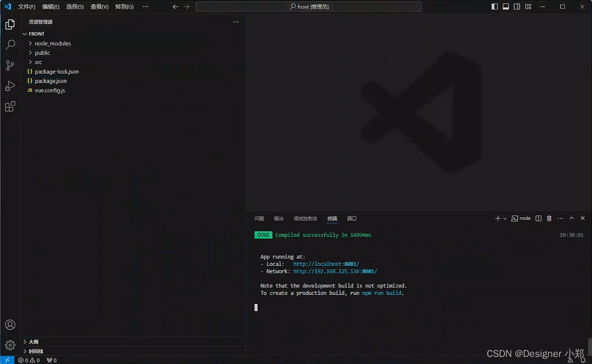Switch to the 问题 problems tab
Screen dimensions: 592x364
click(x=259, y=219)
